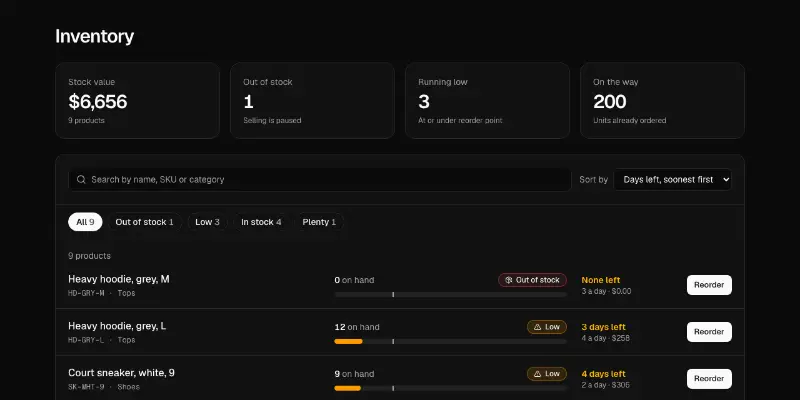Reorder Heavy hoodie, grey, L
This screenshot has height=400, width=800.
[709, 332]
